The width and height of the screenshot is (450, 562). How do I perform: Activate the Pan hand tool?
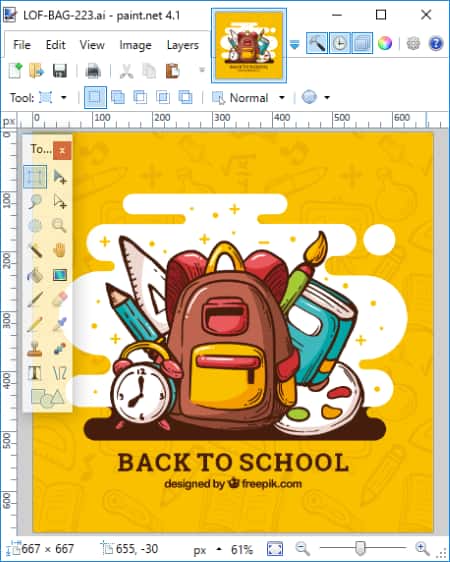click(59, 250)
